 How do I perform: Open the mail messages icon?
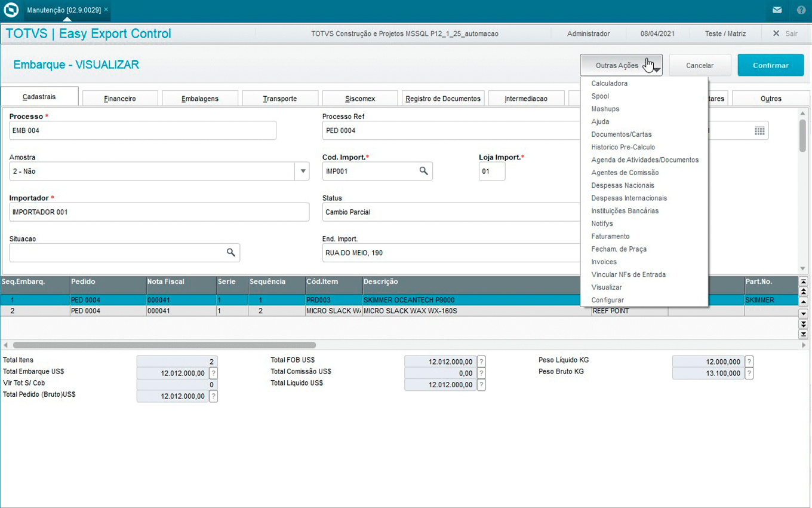tap(777, 10)
